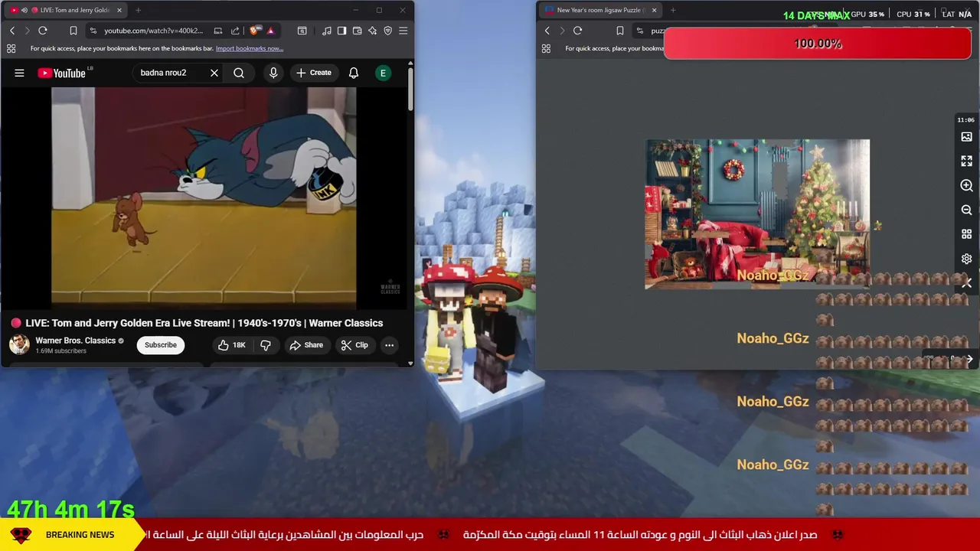Like the video showing 18K

pos(231,345)
